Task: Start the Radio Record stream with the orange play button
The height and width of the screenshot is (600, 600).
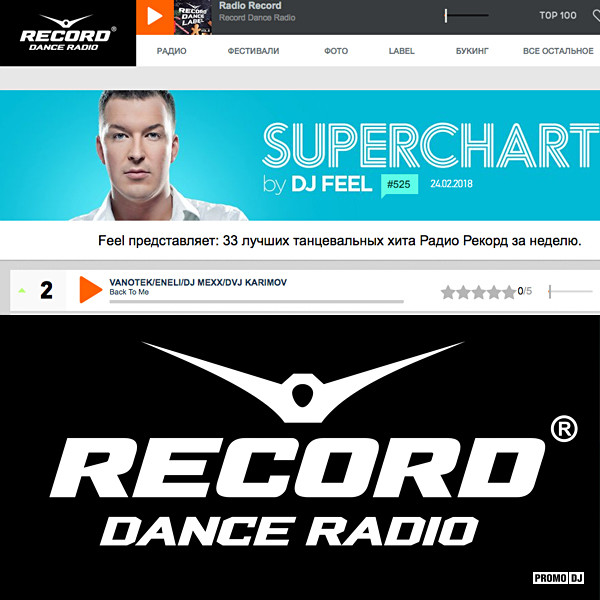Action: click(x=155, y=17)
